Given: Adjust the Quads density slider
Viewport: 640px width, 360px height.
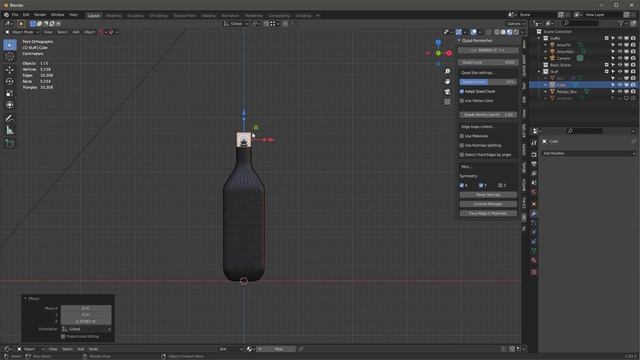Looking at the screenshot, I should 488,115.
